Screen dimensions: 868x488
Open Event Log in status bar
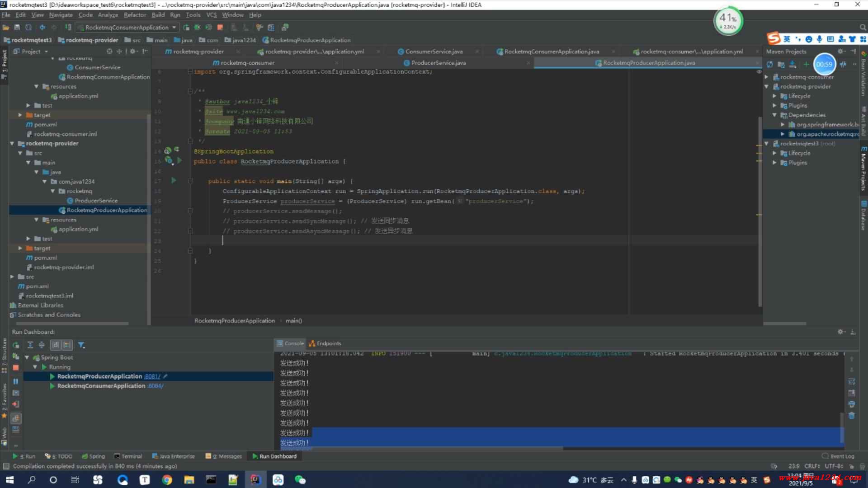click(838, 456)
